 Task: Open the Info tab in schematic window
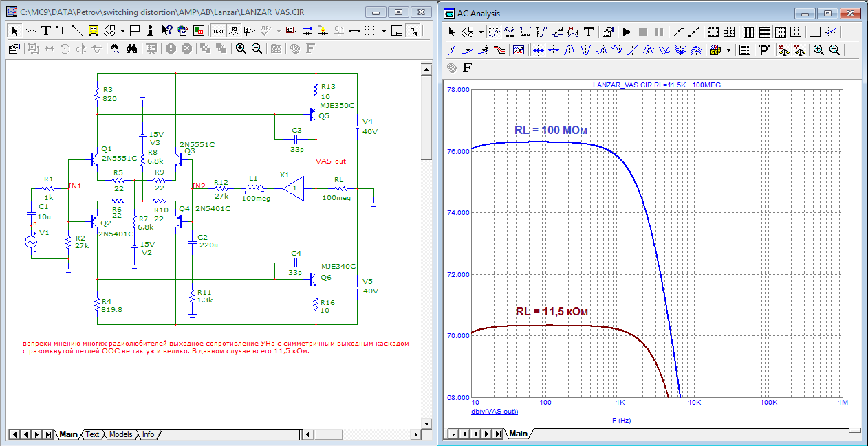coord(148,434)
